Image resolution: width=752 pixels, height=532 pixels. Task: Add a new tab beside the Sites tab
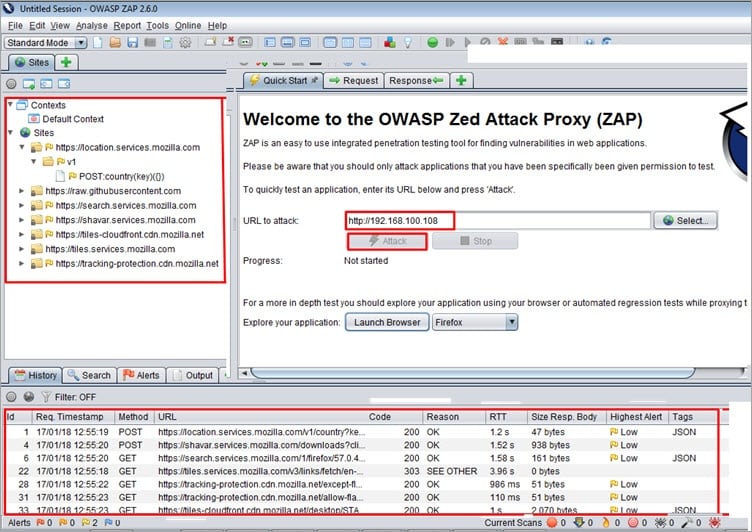pos(66,62)
